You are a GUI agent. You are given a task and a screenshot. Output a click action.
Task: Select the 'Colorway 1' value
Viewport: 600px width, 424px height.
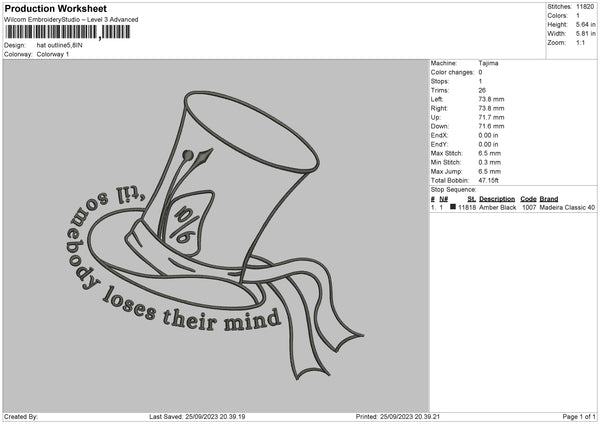pos(53,54)
